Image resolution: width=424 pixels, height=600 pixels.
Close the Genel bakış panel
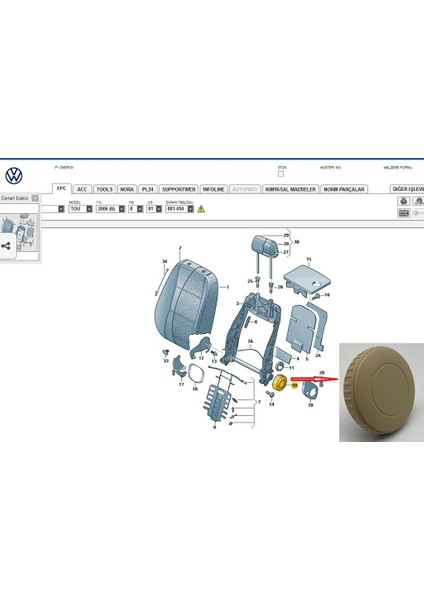pyautogui.click(x=35, y=198)
